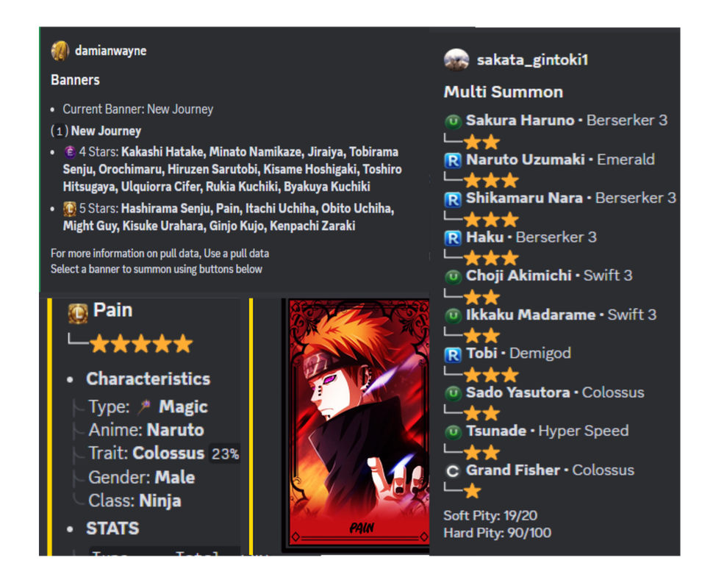Click the Hard Pity 90/100 counter
713x588 pixels.
pyautogui.click(x=498, y=533)
